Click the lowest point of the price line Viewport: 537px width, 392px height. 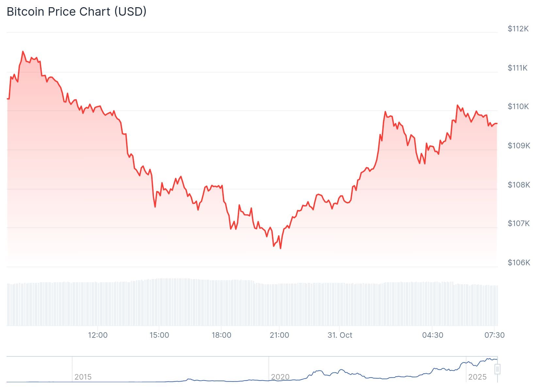click(x=281, y=249)
